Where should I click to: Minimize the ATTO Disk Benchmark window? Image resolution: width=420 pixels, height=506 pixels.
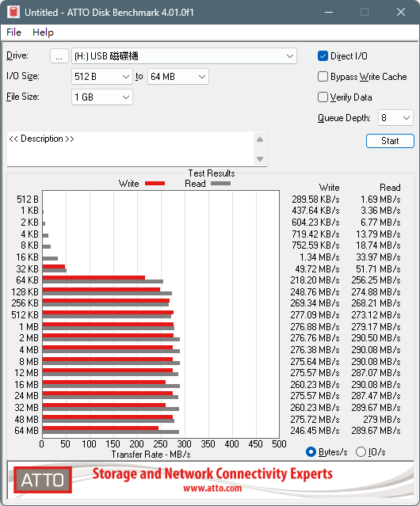pyautogui.click(x=329, y=12)
